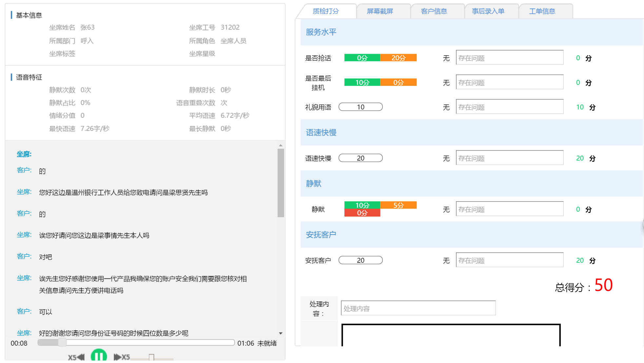
Task: Select the 5分 orange option for 静默
Action: 398,205
